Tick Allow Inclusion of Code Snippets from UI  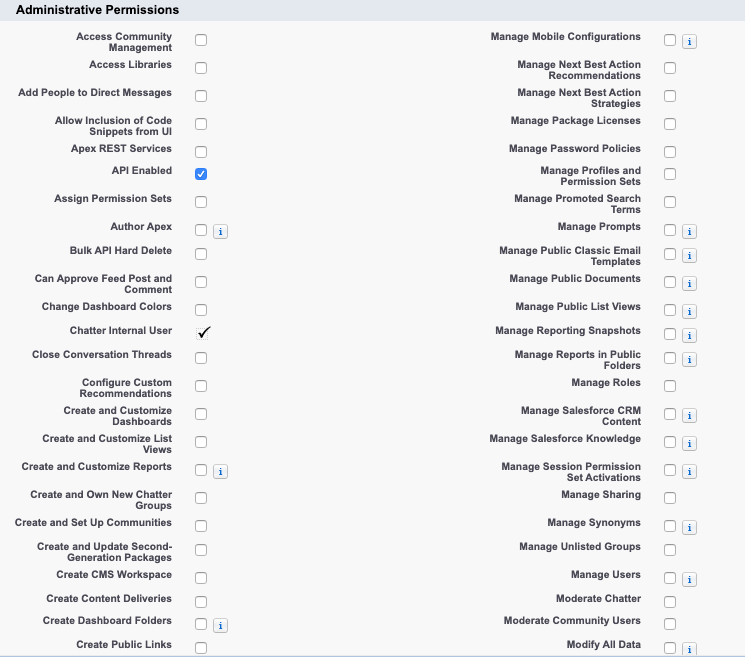(201, 124)
